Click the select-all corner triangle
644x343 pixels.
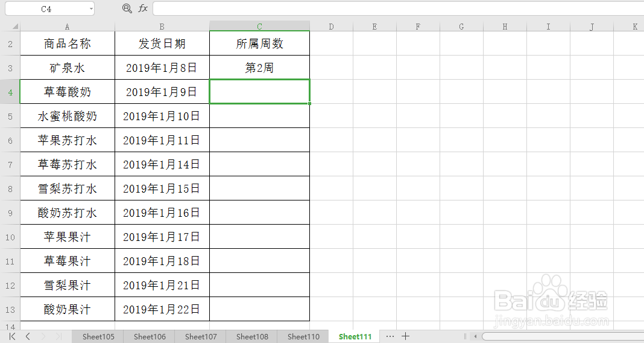click(15, 27)
